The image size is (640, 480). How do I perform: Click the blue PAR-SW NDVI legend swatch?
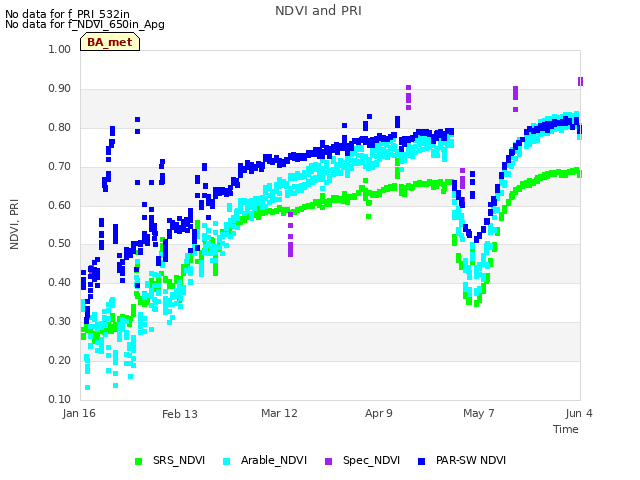click(x=422, y=461)
